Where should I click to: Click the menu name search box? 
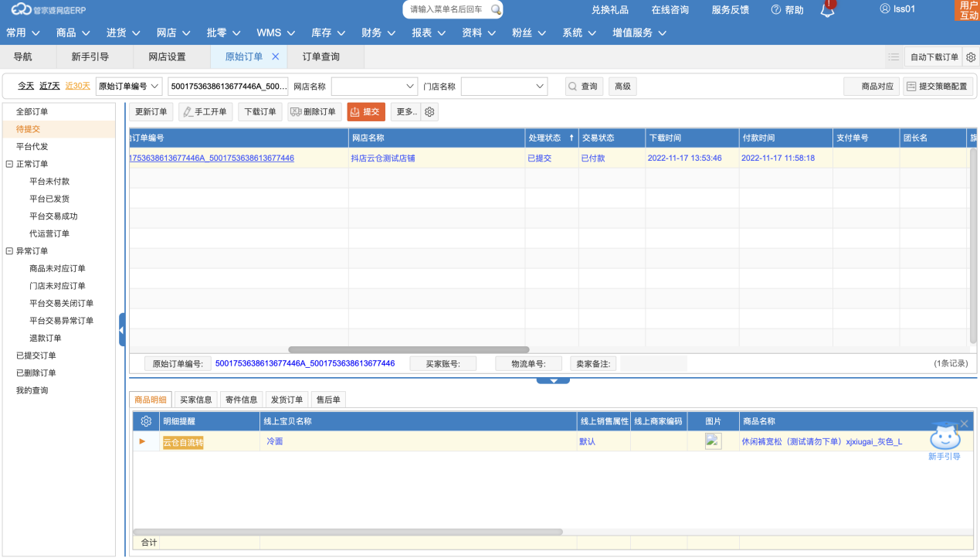pyautogui.click(x=453, y=9)
